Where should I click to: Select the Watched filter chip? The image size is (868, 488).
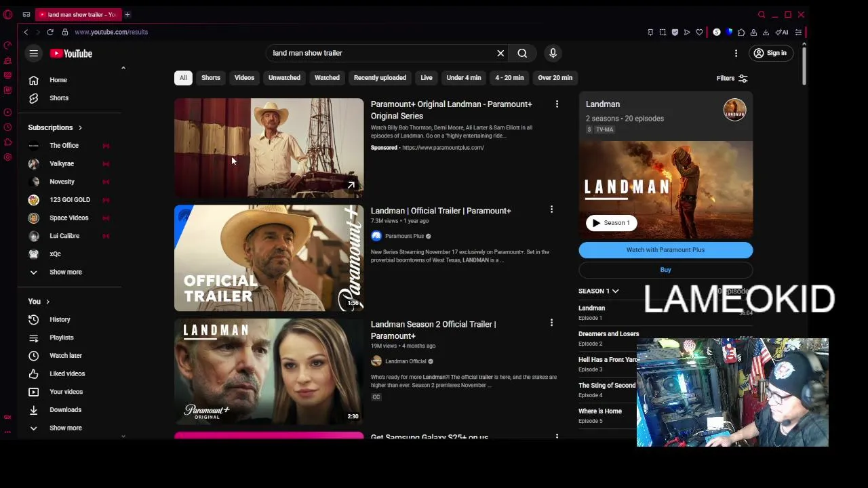tap(327, 77)
